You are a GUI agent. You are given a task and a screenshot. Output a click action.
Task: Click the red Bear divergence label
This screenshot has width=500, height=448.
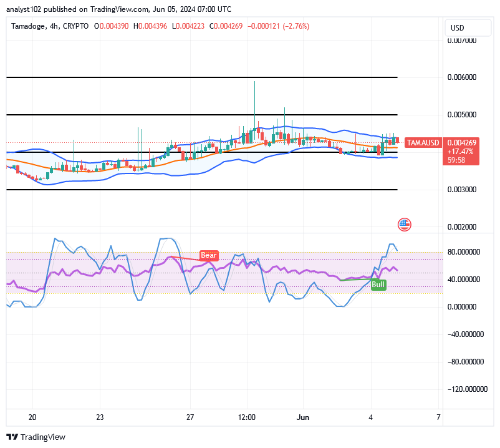tap(209, 255)
